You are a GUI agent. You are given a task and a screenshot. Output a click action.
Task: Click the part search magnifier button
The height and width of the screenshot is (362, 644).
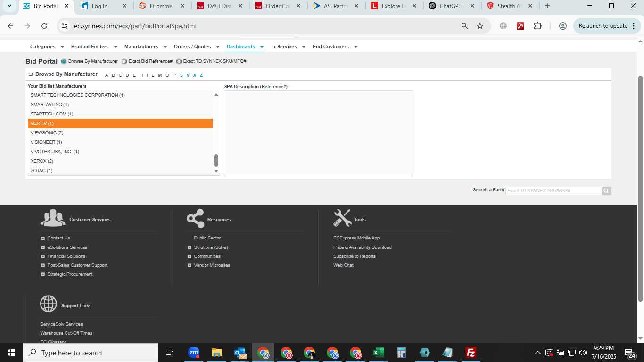tap(606, 191)
